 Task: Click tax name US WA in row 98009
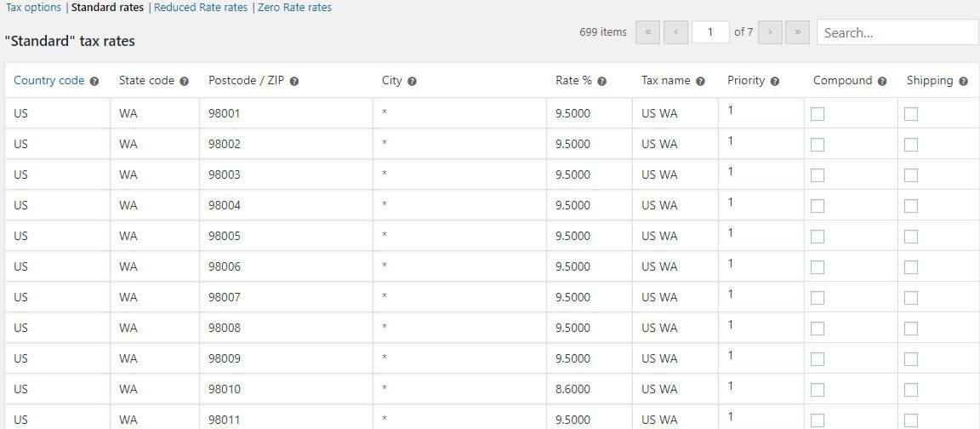tap(675, 358)
